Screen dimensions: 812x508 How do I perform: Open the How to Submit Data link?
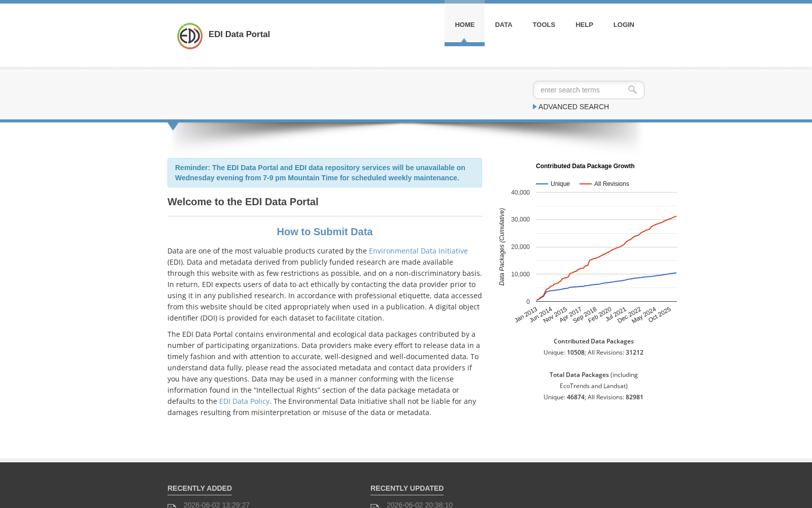point(325,232)
